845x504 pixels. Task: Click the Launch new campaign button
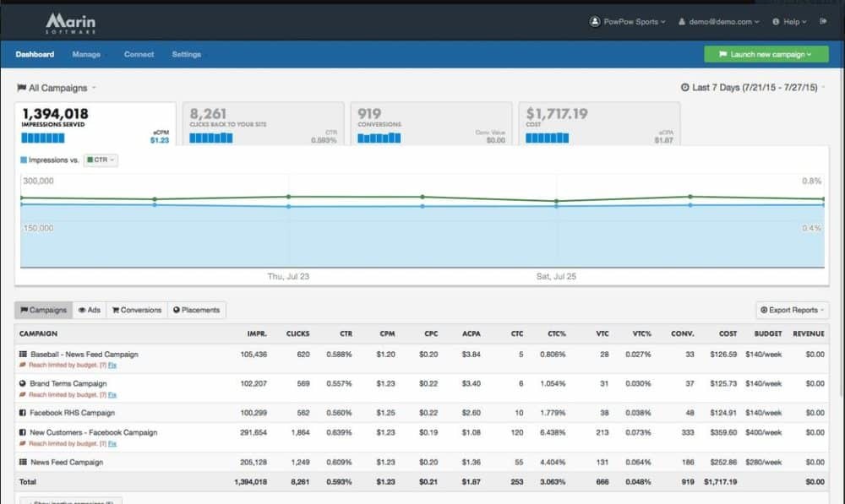(766, 54)
